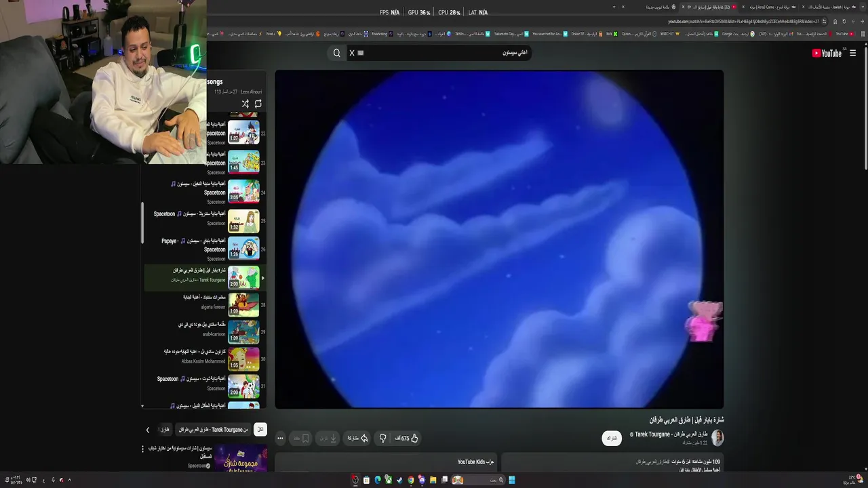Dislike the video with thumbs down icon
Viewport: 868px width, 488px height.
tap(382, 438)
